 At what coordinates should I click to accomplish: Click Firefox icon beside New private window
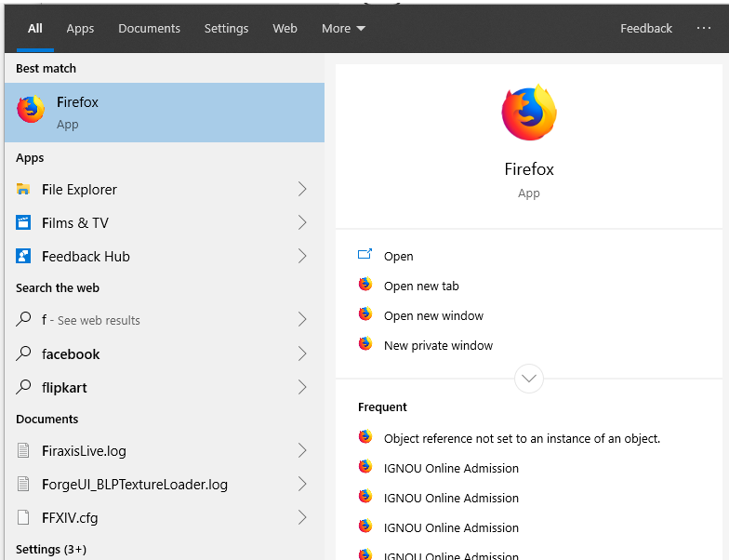(x=365, y=344)
